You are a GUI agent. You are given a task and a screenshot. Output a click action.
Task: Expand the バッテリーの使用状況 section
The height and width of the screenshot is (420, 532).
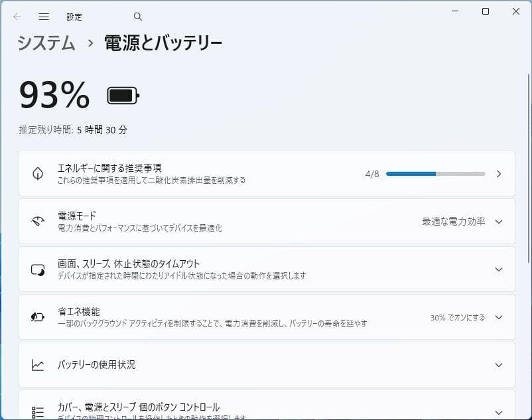499,365
